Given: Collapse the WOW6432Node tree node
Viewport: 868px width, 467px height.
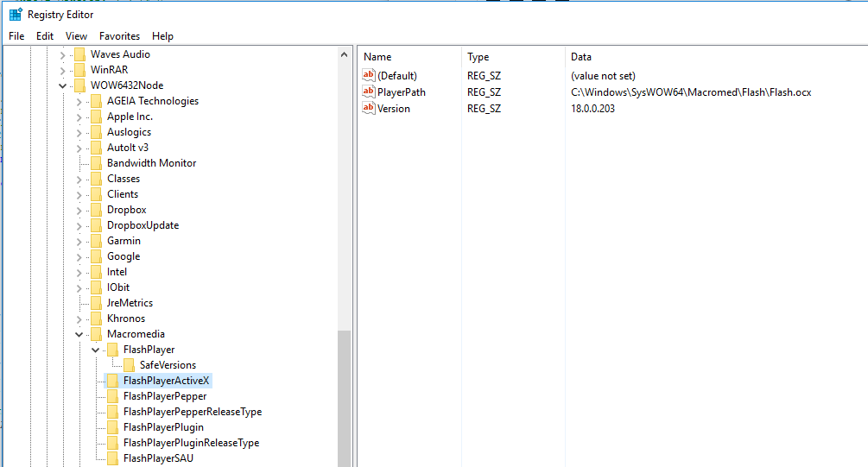Looking at the screenshot, I should [62, 85].
